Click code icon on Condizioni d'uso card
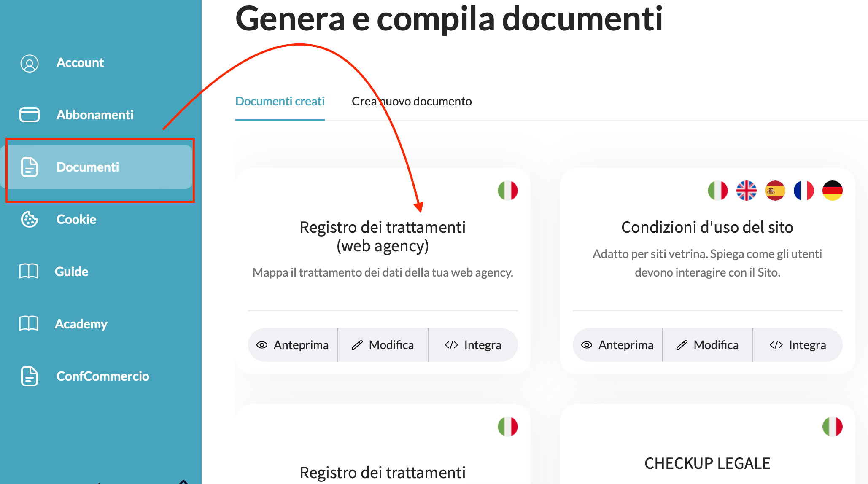Screen dimensions: 868x484 (x=776, y=345)
